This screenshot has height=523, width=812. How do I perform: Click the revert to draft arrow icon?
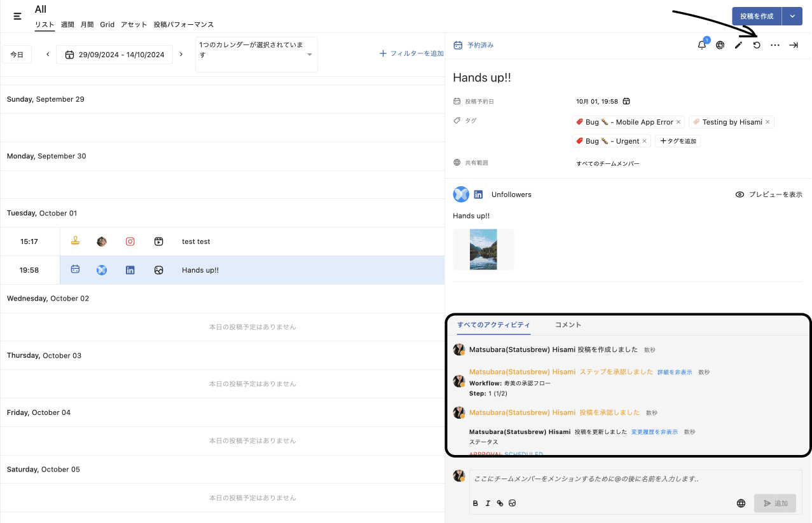(757, 45)
